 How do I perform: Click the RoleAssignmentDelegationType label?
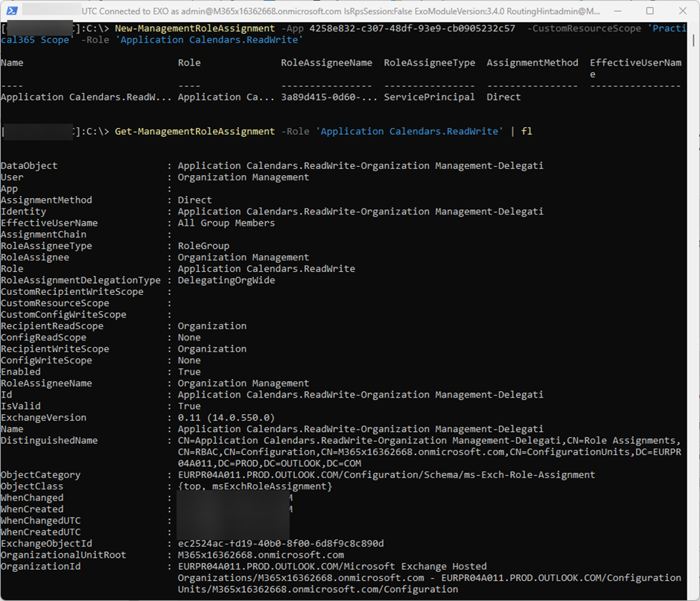tap(81, 281)
